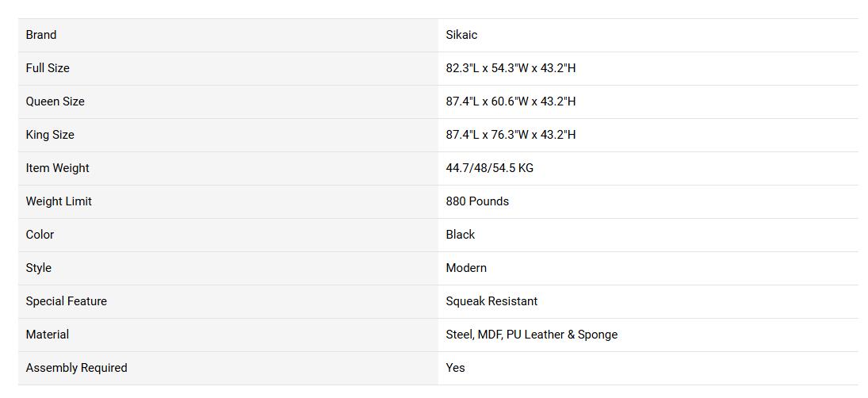Select the 44.7/48/54.5 KG weight value

(x=489, y=168)
